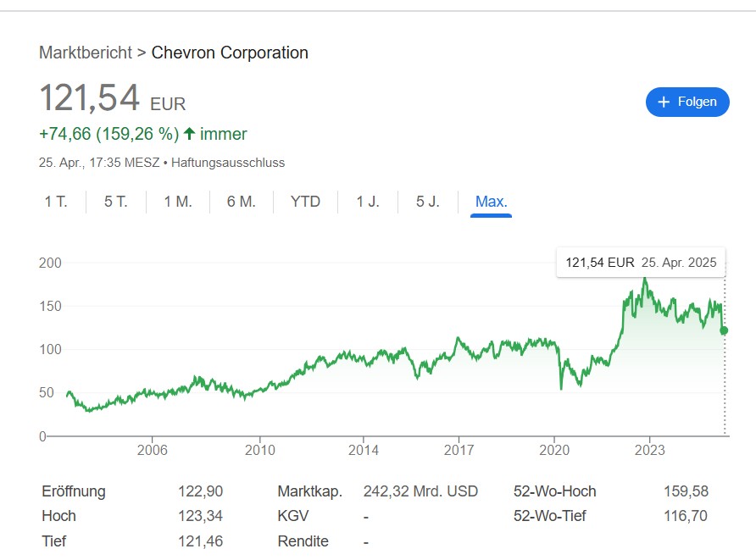
Task: Click the Marktkap. value 242,32 Mrd. USD
Action: coord(420,491)
